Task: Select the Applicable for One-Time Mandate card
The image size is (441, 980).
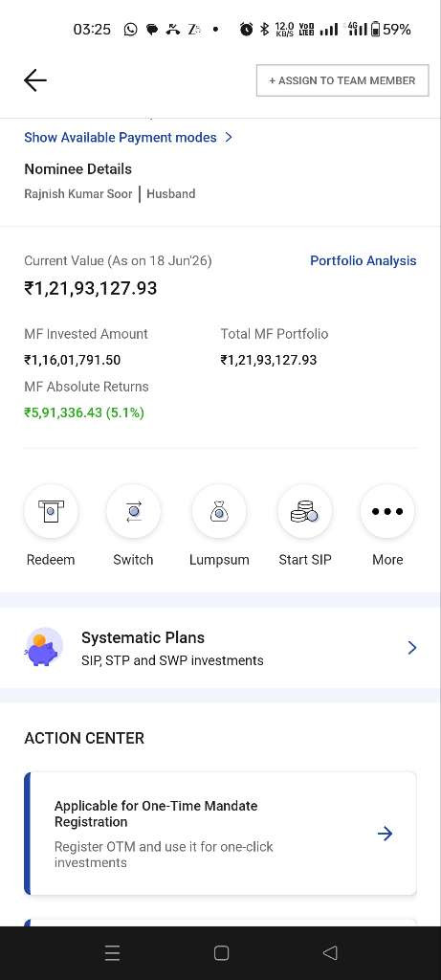Action: [x=220, y=834]
